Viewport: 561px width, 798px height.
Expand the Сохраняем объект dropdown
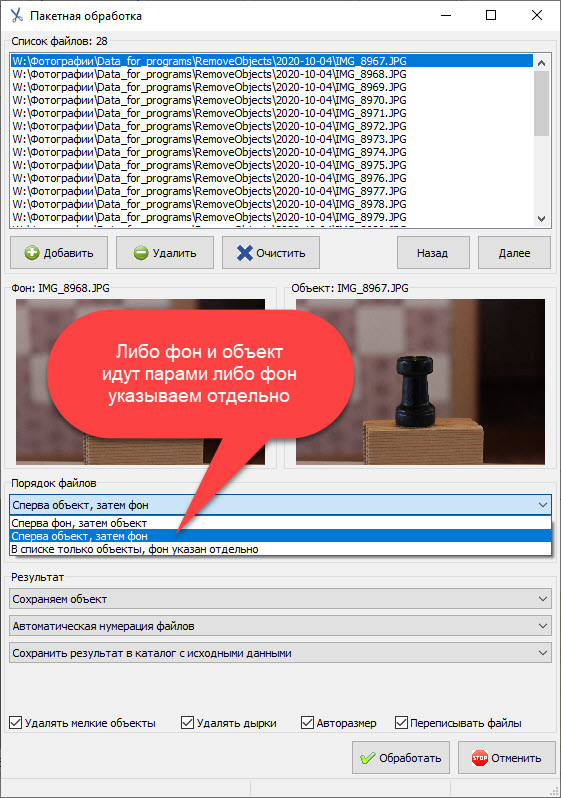[x=280, y=599]
